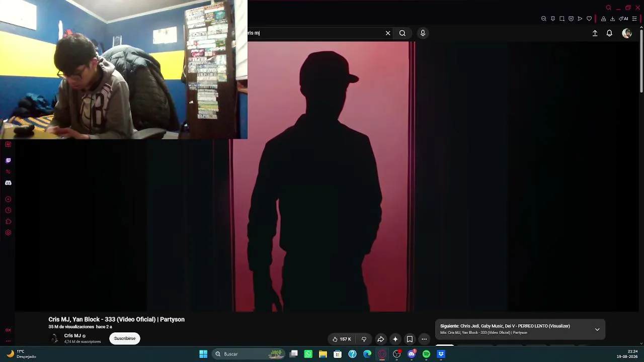Open the Windows Start menu
Screen dimensions: 644x362
203,354
